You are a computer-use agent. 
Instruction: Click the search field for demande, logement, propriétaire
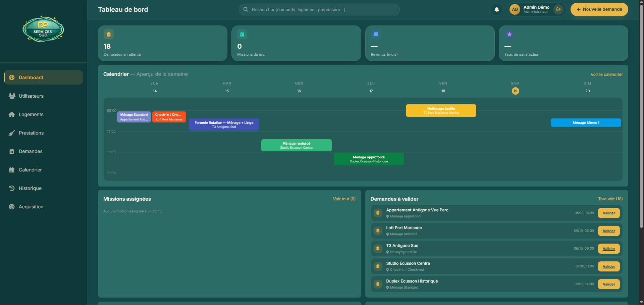(x=319, y=9)
